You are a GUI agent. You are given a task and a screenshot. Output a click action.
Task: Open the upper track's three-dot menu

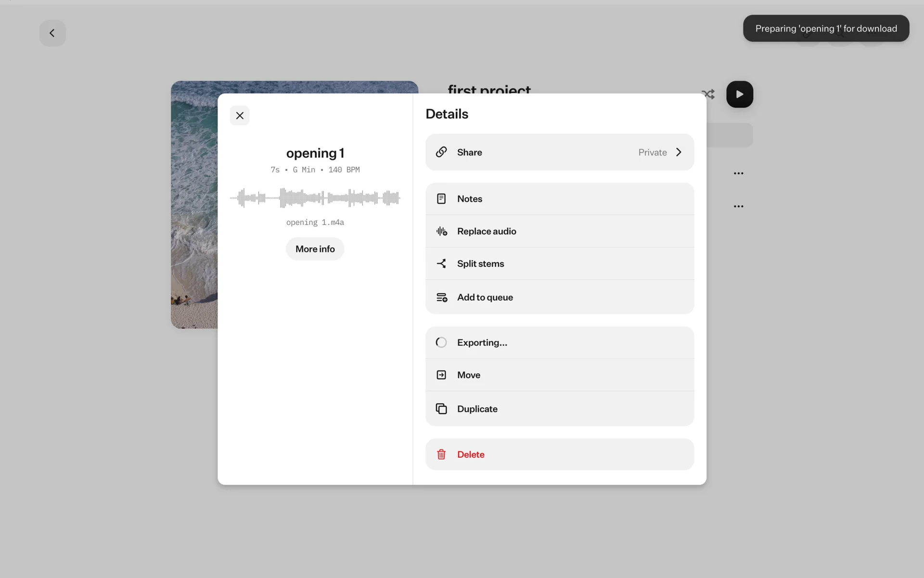tap(738, 173)
